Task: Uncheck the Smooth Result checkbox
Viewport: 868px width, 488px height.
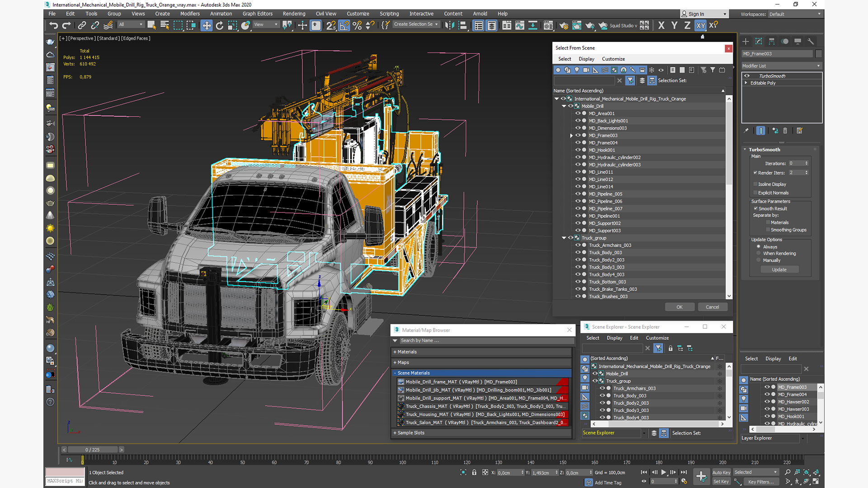Action: pos(755,209)
